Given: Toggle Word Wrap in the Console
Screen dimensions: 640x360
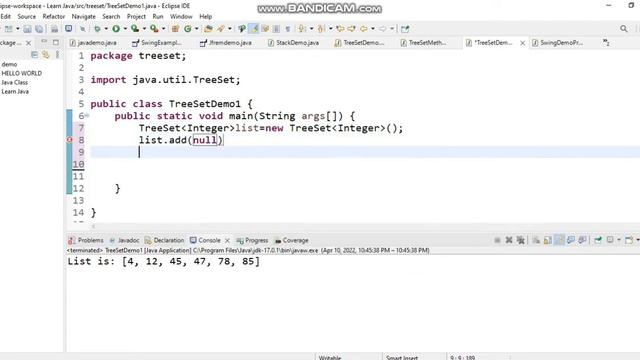Looking at the screenshot, I should [559, 240].
